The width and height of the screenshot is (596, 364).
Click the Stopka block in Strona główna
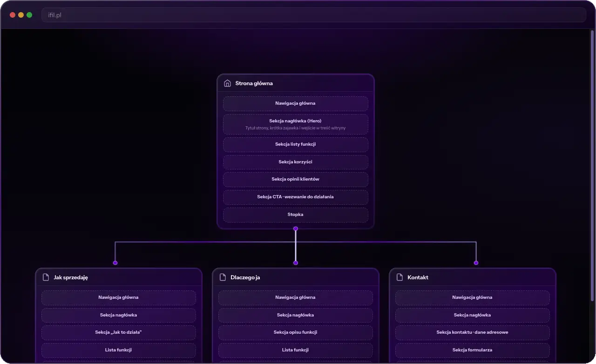click(296, 215)
